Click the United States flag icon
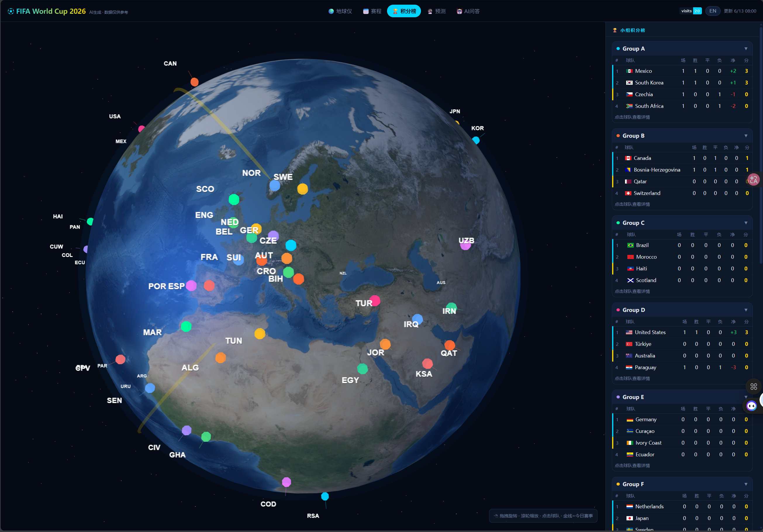The height and width of the screenshot is (532, 763). (x=629, y=332)
